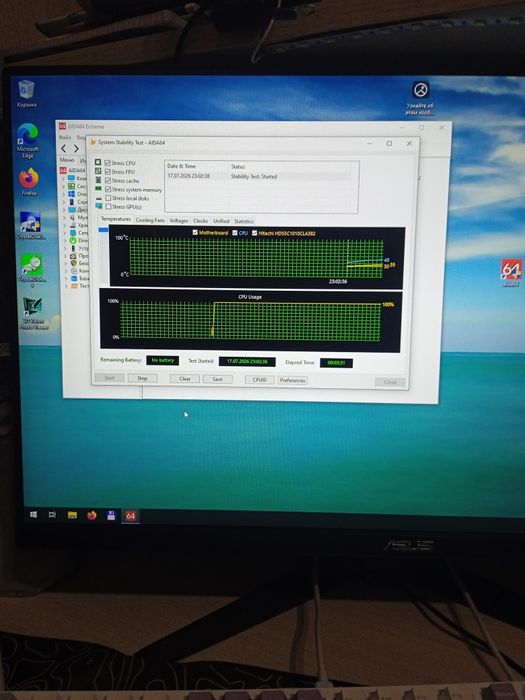Screen dimensions: 525x700
Task: Enable Stress GPU(s)
Action: (x=108, y=207)
